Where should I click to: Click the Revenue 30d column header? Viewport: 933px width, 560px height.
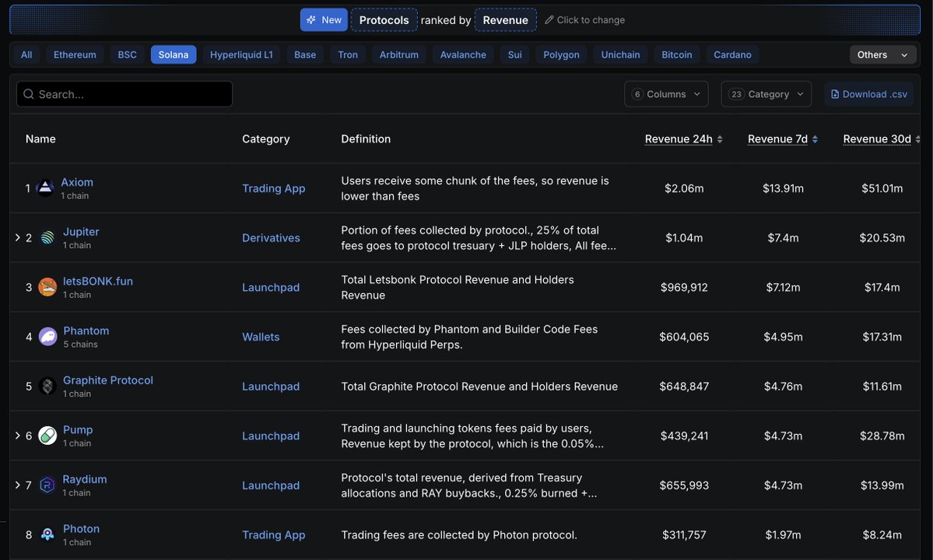tap(876, 139)
